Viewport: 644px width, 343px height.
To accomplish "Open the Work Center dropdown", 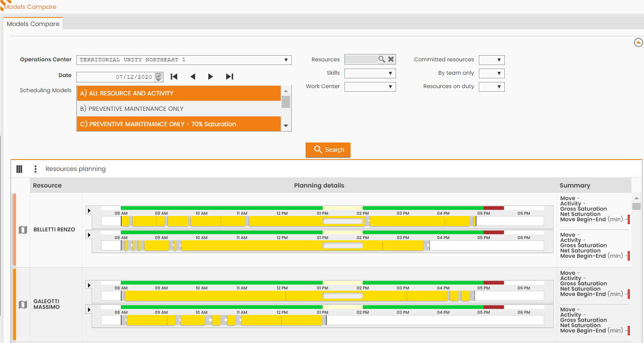I will (370, 87).
